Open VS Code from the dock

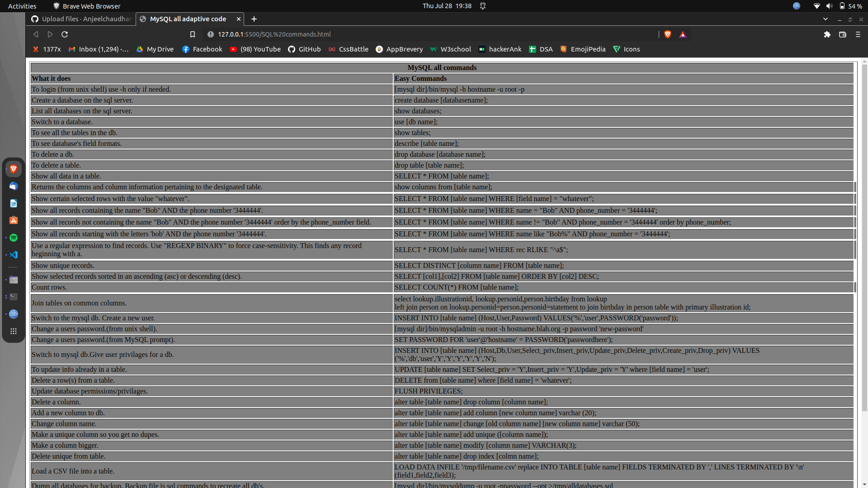tap(14, 255)
